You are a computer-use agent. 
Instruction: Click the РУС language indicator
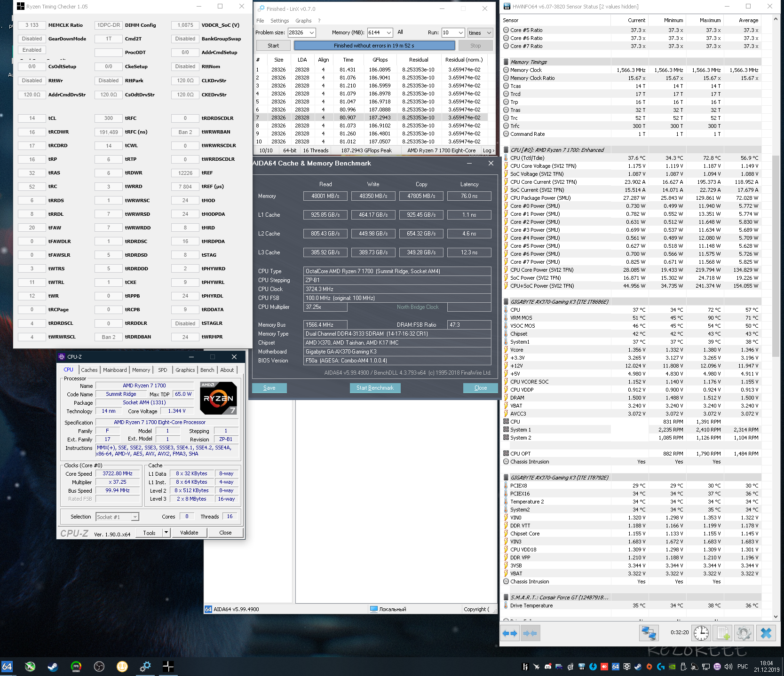(x=743, y=667)
